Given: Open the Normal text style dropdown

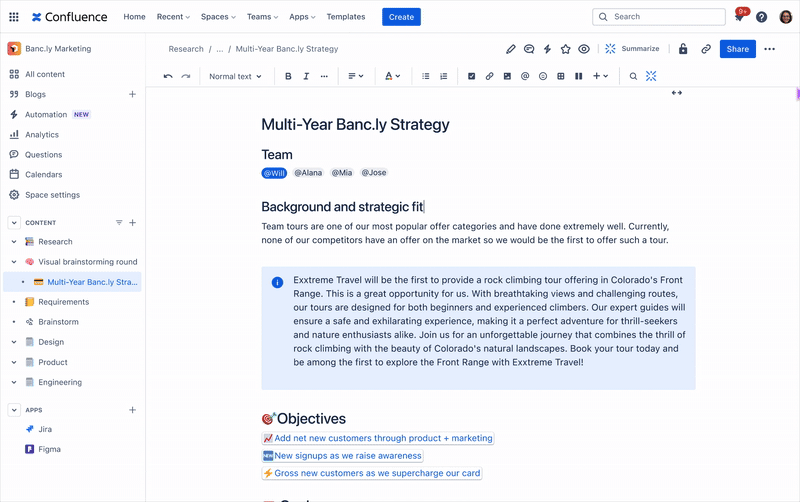Looking at the screenshot, I should 235,76.
